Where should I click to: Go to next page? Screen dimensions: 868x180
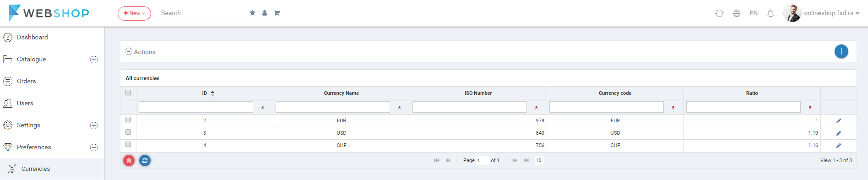click(x=515, y=160)
